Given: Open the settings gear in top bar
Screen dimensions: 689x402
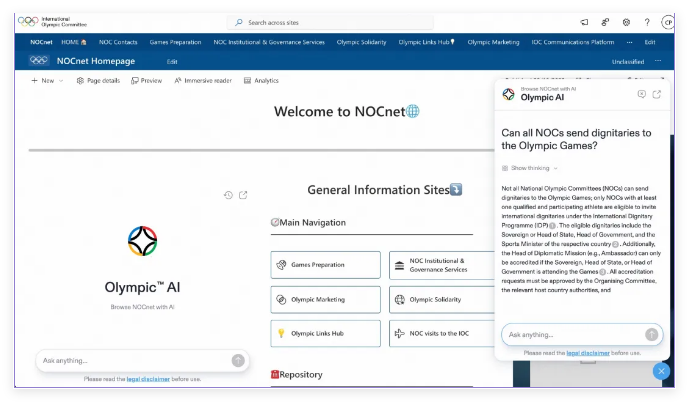Looking at the screenshot, I should coord(626,22).
